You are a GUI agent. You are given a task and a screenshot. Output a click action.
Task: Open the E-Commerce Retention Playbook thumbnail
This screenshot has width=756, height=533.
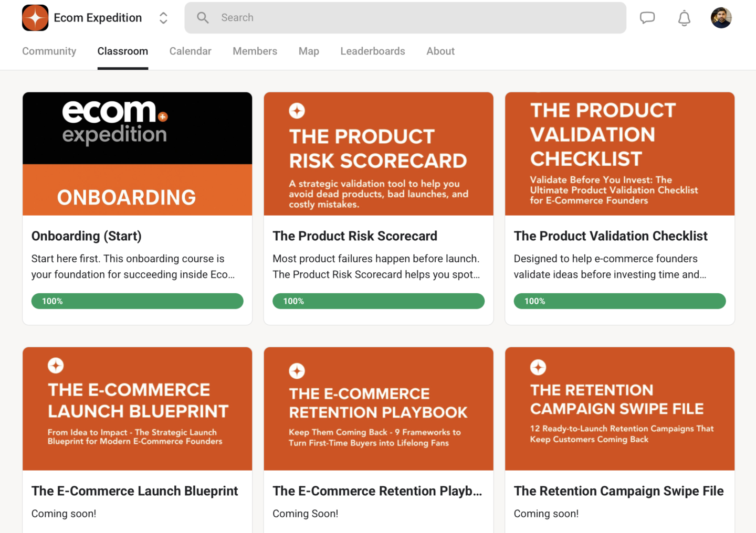(x=379, y=409)
